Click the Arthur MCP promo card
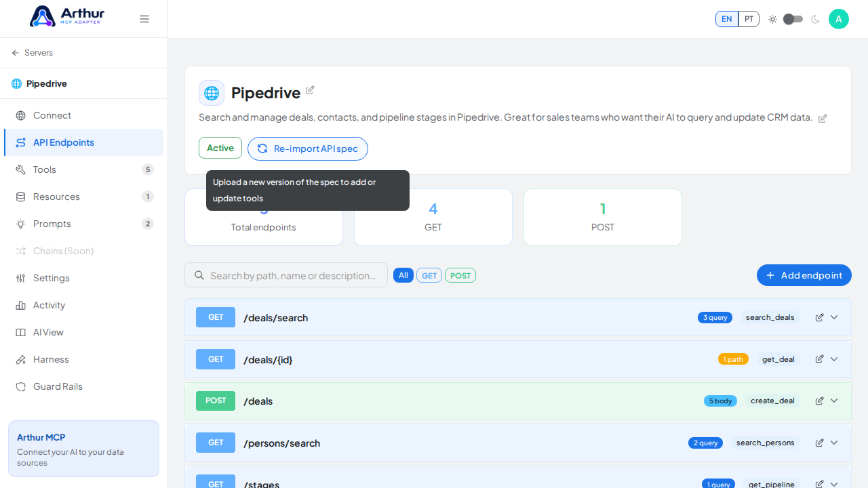The height and width of the screenshot is (488, 868). pyautogui.click(x=83, y=449)
